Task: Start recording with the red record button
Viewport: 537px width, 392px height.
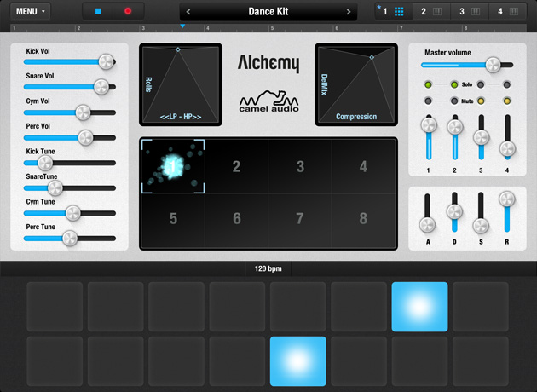Action: (x=128, y=11)
